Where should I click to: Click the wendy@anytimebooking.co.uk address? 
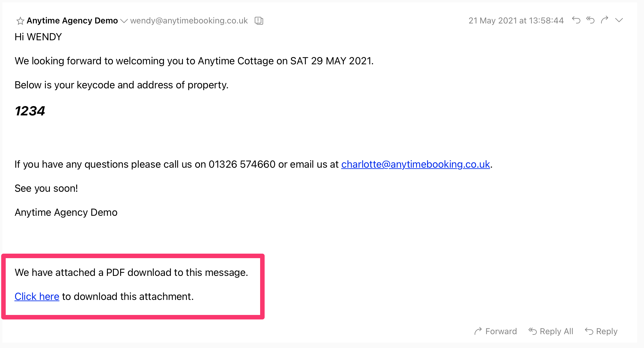point(189,20)
